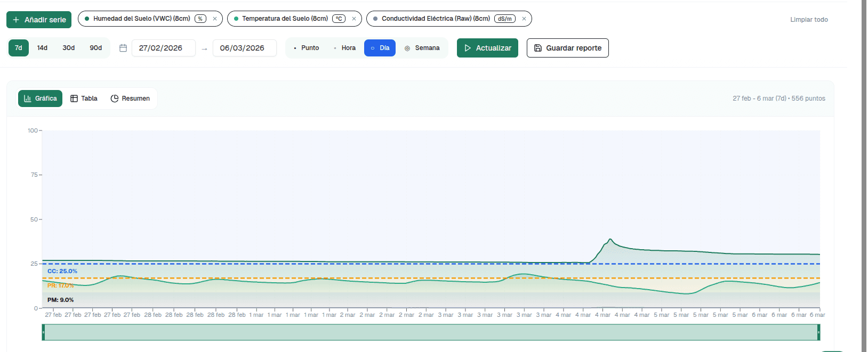
Task: Click the left handle of range slider
Action: (43, 332)
